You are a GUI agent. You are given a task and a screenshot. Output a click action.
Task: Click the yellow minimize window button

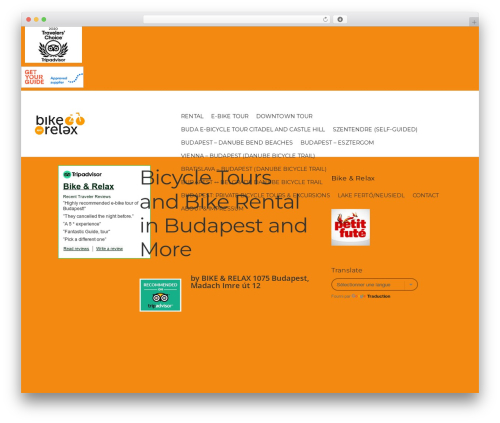pyautogui.click(x=36, y=19)
